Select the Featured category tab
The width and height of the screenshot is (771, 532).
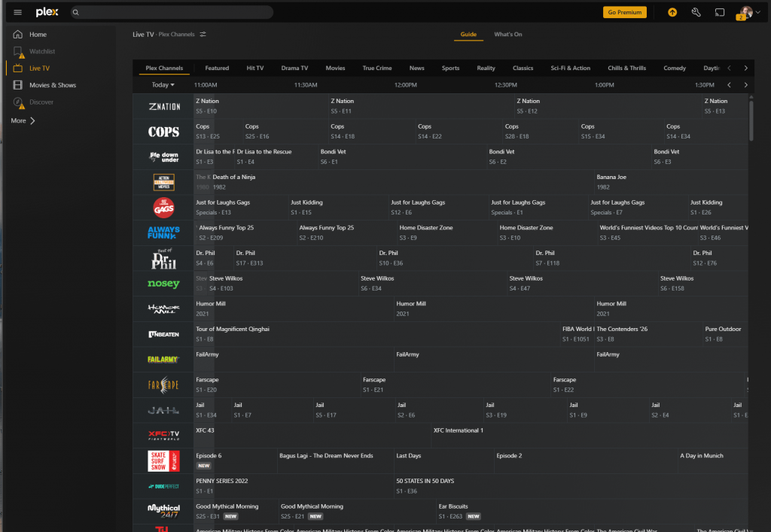pos(217,68)
